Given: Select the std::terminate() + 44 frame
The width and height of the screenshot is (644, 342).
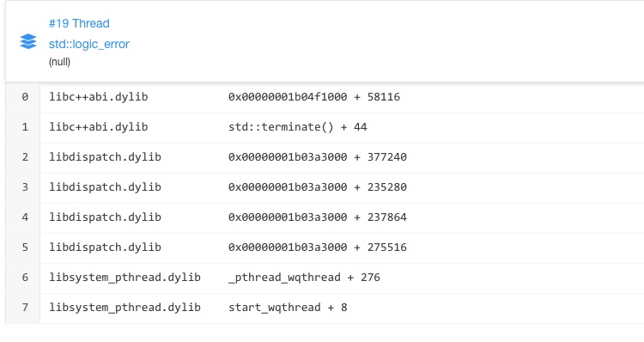Looking at the screenshot, I should pos(298,127).
